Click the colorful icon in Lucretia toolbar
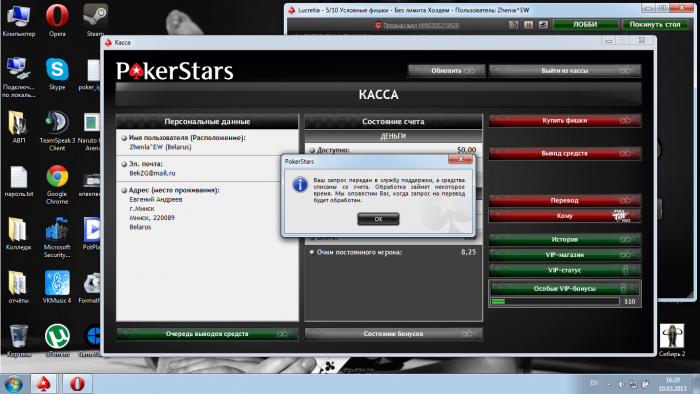700x394 pixels. [513, 25]
